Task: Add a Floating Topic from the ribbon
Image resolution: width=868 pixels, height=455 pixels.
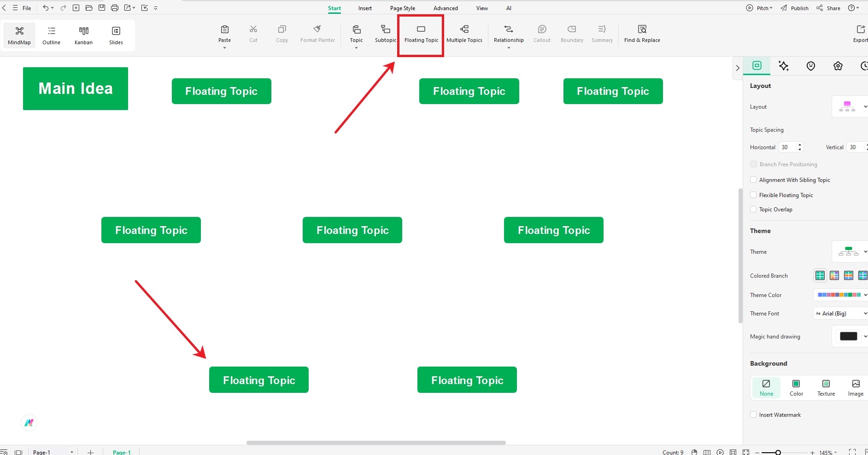Action: tap(421, 34)
